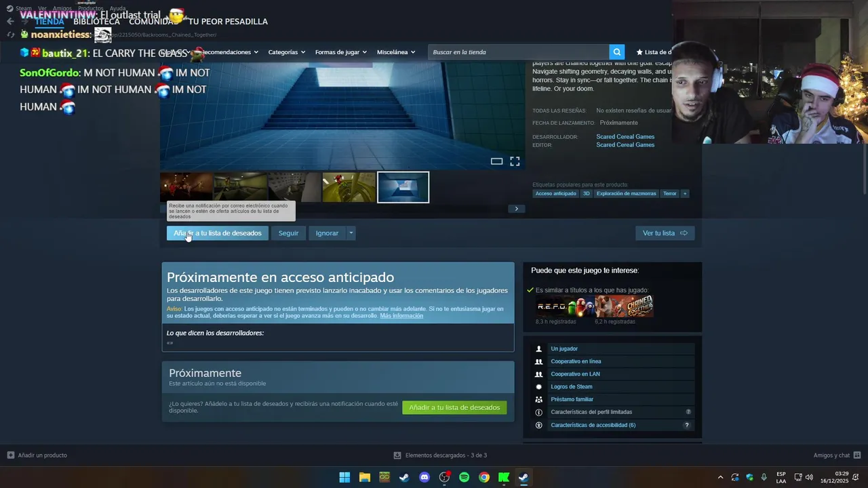Open the Chained Together similar game thumbnail
This screenshot has width=868, height=488.
(x=624, y=306)
